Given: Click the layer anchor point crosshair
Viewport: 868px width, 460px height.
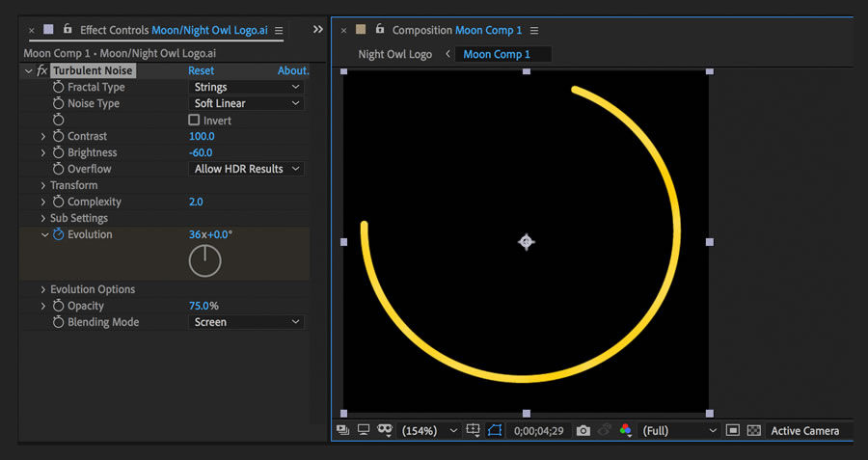Looking at the screenshot, I should pyautogui.click(x=526, y=242).
